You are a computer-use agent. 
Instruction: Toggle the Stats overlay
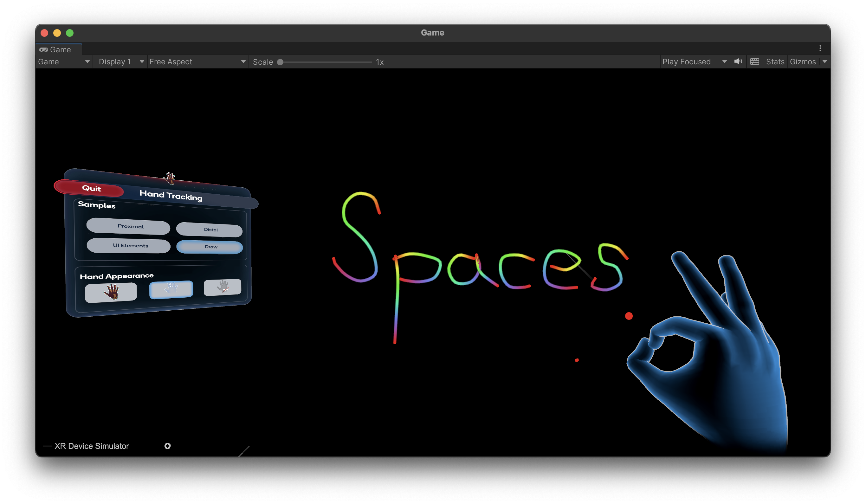(775, 62)
